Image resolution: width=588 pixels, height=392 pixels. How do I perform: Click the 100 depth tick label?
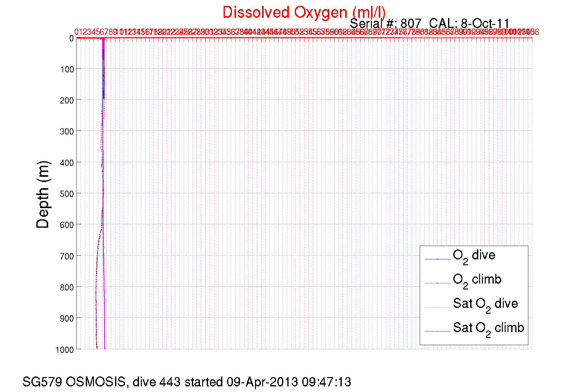point(67,69)
